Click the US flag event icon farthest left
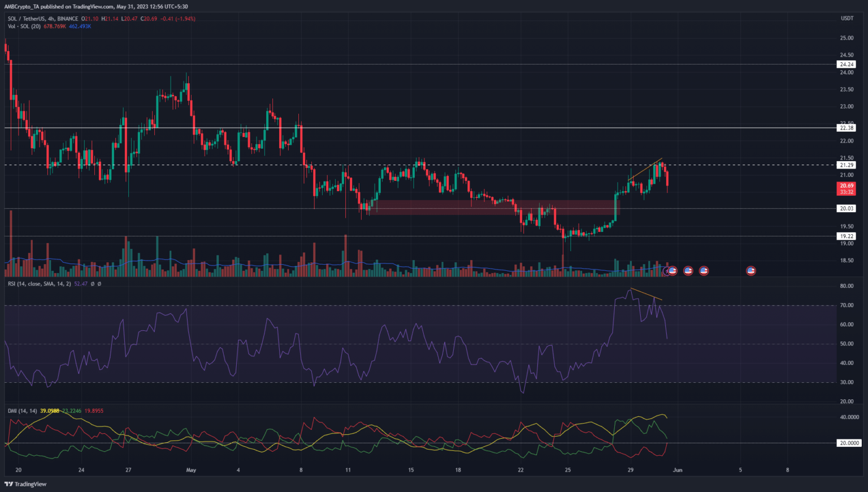 coord(672,271)
